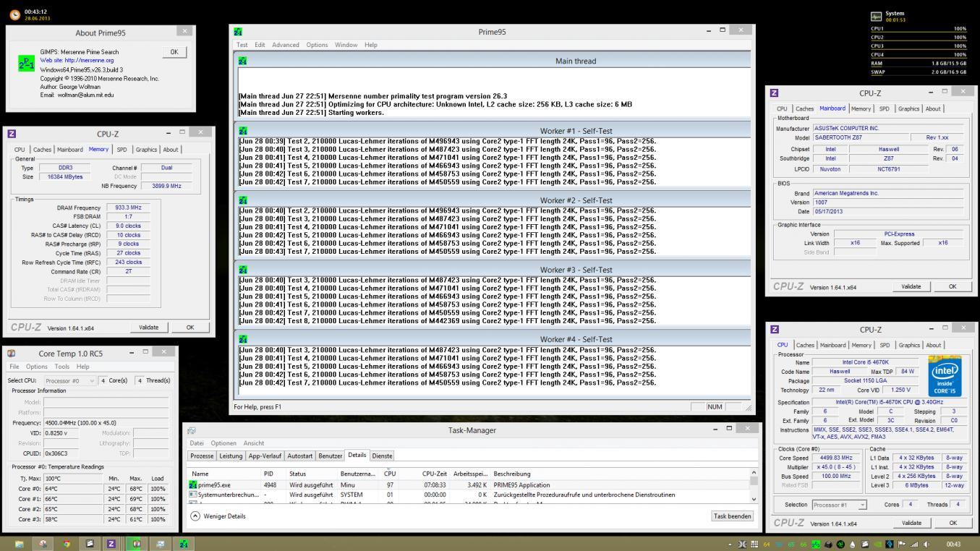
Task: Open Select CPU dropdown in Core Temp
Action: tap(69, 380)
